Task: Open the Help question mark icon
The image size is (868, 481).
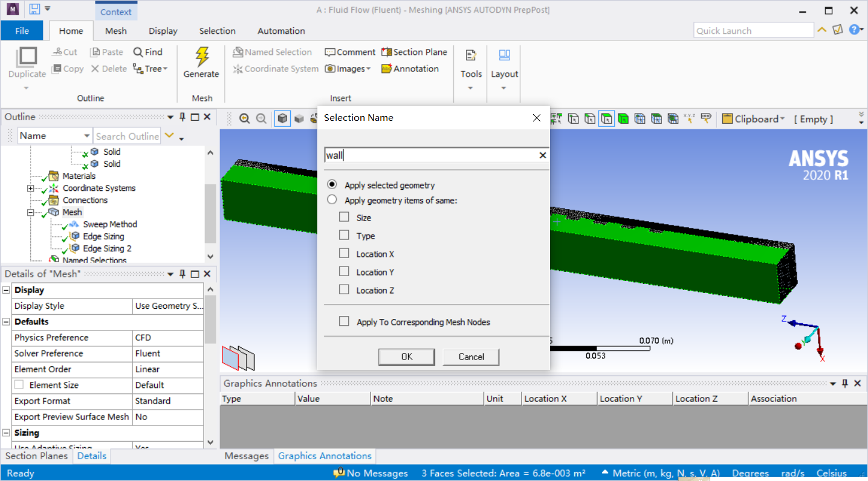Action: (x=853, y=30)
